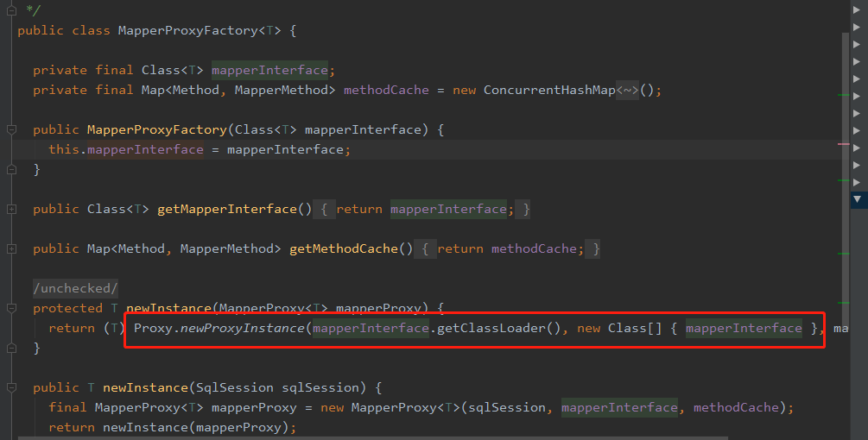This screenshot has width=868, height=440.
Task: Collapse the MapperProxyFactory constructor fold marker
Action: coord(11,129)
